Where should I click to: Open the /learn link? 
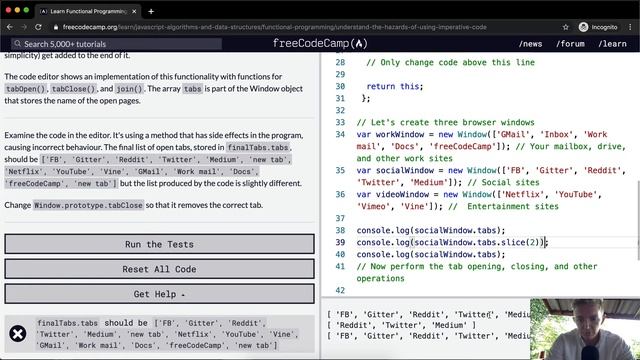(x=612, y=44)
